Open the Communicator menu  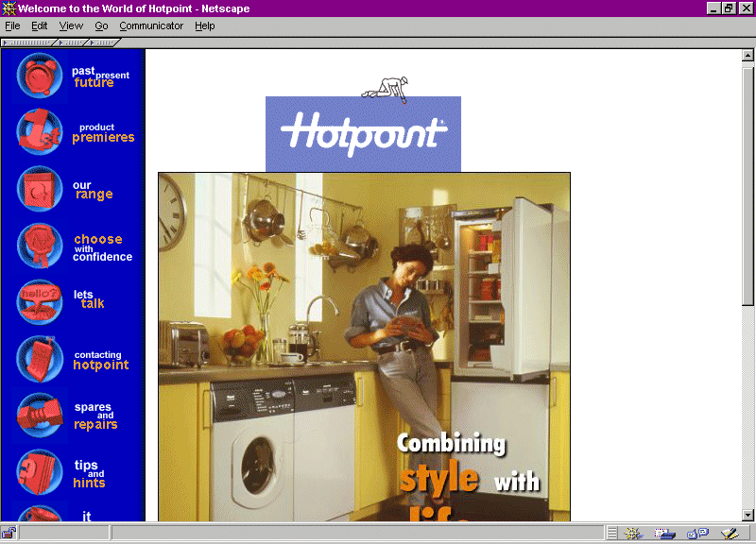click(151, 26)
